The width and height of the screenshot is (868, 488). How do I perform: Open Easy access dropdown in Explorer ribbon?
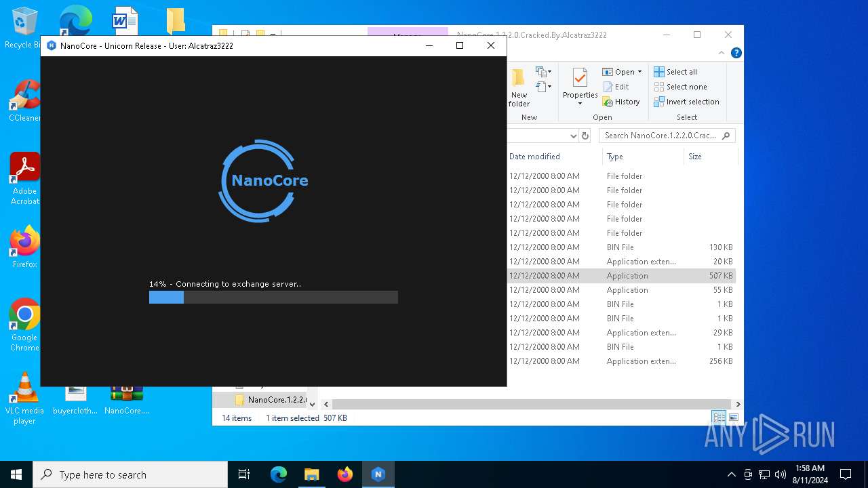tap(543, 87)
